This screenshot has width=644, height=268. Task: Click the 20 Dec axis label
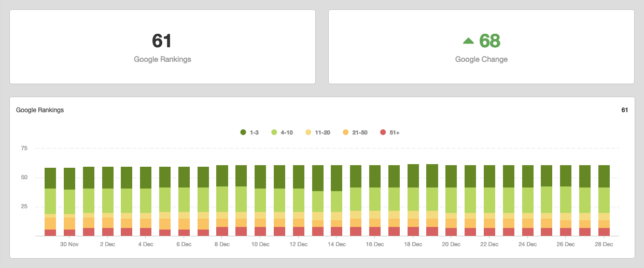(452, 244)
